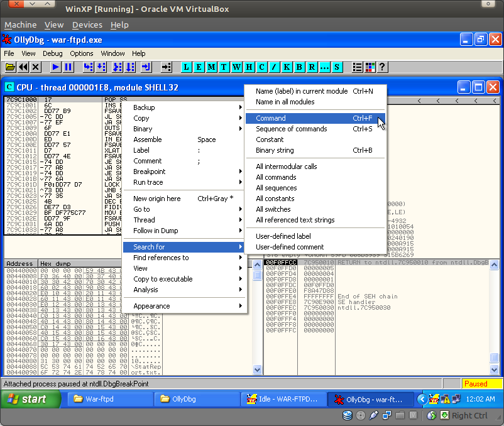Open Appearance options colored grid icon
The height and width of the screenshot is (426, 504).
click(x=370, y=67)
